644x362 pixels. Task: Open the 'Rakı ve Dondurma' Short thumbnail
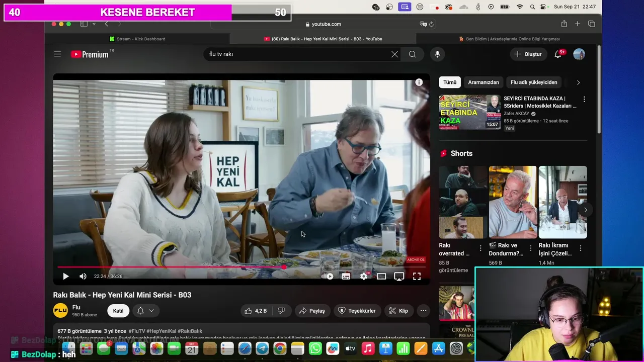pyautogui.click(x=513, y=202)
